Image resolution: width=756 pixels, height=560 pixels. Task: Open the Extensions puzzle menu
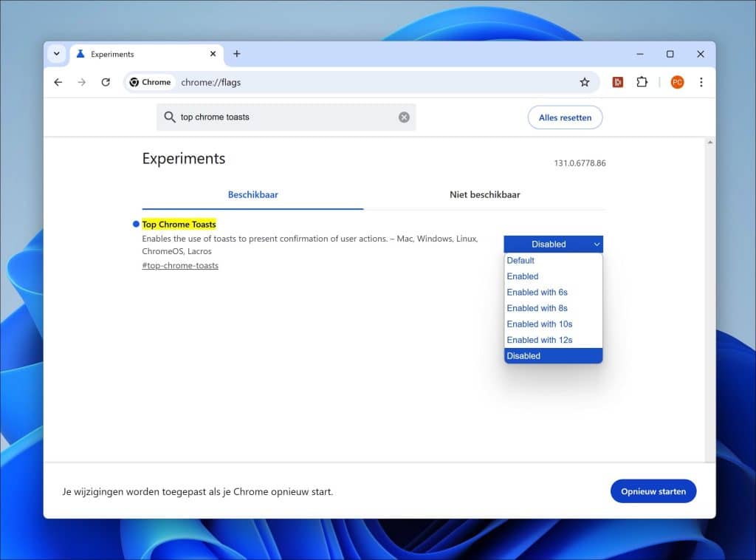point(642,82)
